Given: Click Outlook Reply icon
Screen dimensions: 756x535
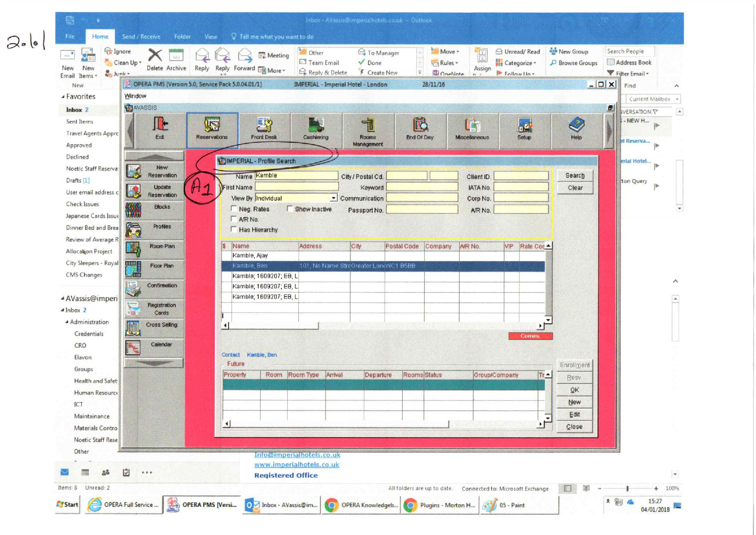Looking at the screenshot, I should pyautogui.click(x=202, y=60).
